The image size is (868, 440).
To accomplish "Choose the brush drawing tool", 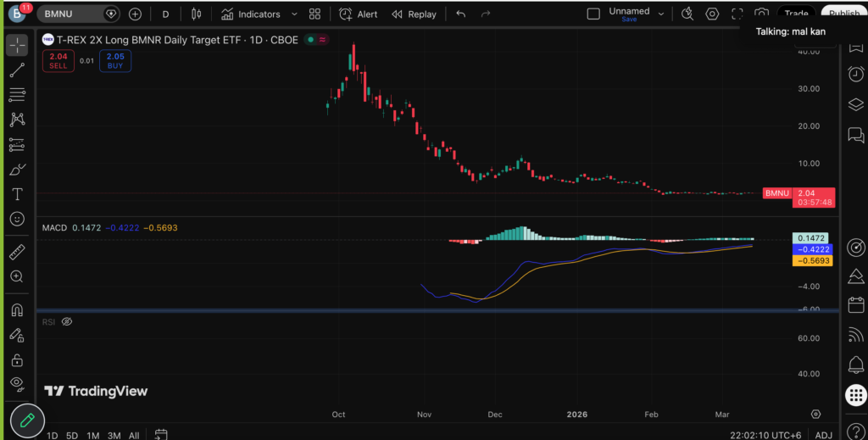I will click(17, 170).
